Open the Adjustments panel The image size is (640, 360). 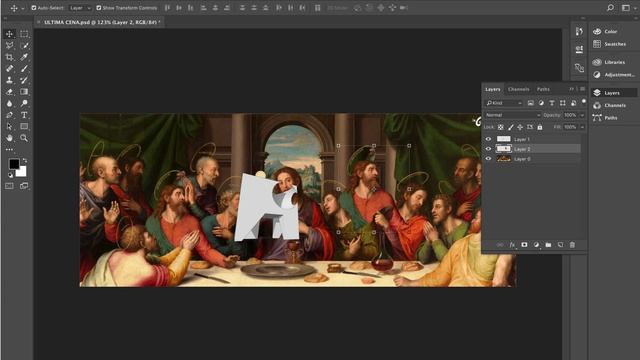pyautogui.click(x=614, y=75)
